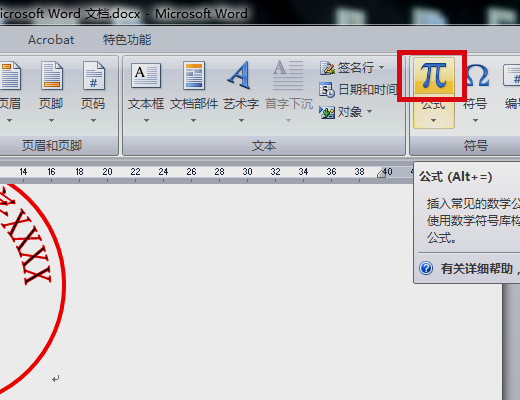The image size is (520, 400).
Task: Click the Footer (页脚) page icon
Action: (52, 76)
